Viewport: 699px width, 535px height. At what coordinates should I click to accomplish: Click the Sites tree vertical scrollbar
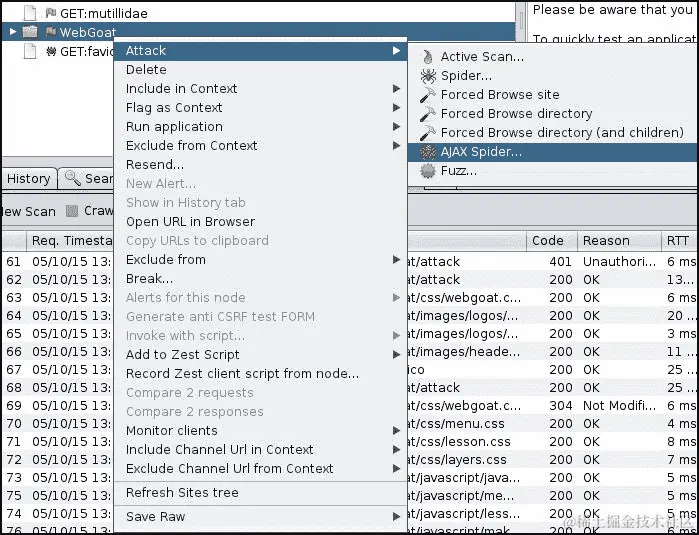click(x=520, y=20)
